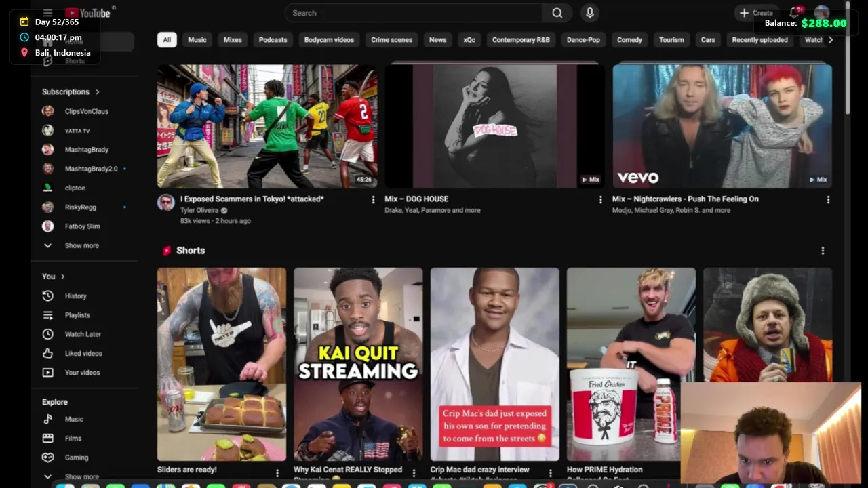The width and height of the screenshot is (868, 488).
Task: Select the All filter chip
Action: tap(167, 40)
